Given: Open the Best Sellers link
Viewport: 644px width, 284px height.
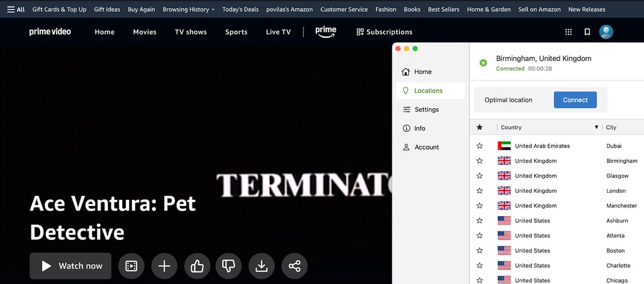Looking at the screenshot, I should pyautogui.click(x=443, y=9).
